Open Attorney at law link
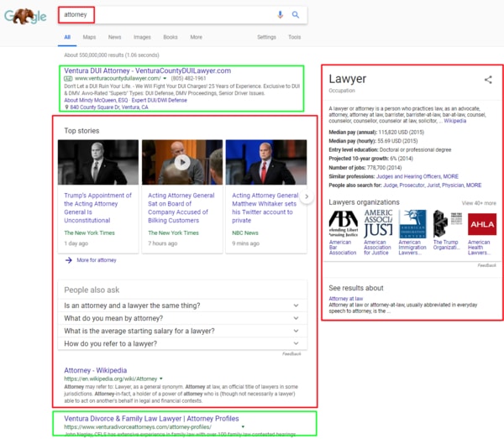 click(345, 299)
